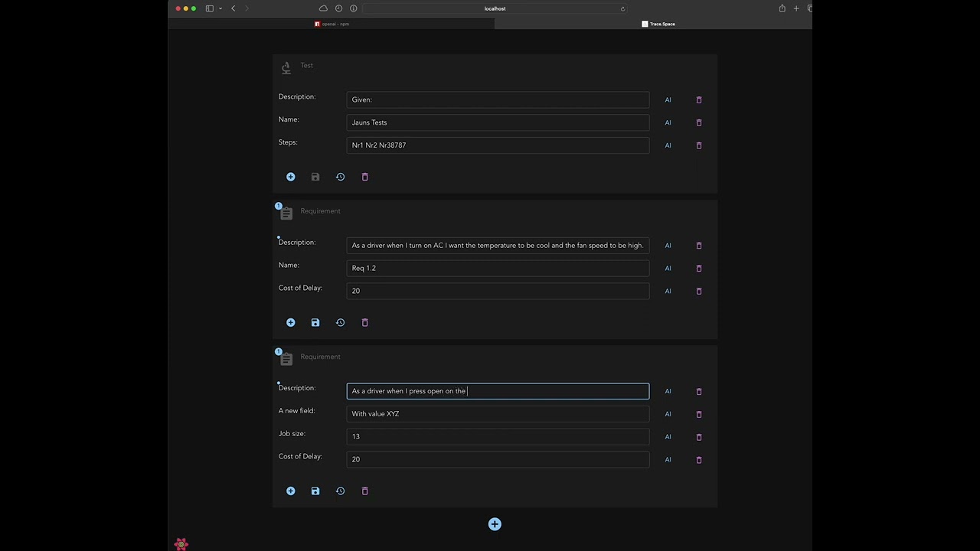Delete the last requirement card via bottom trash
Screen dimensions: 980x551
click(x=364, y=491)
